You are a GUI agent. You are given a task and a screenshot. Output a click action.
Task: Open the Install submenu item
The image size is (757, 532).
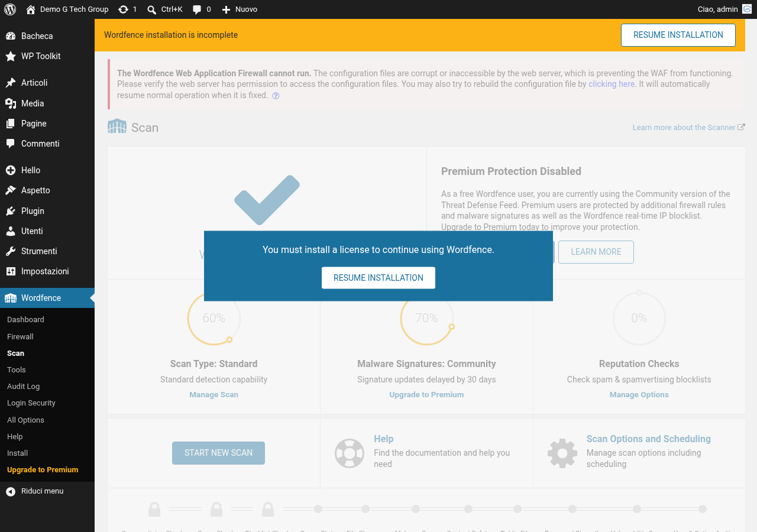click(x=17, y=453)
